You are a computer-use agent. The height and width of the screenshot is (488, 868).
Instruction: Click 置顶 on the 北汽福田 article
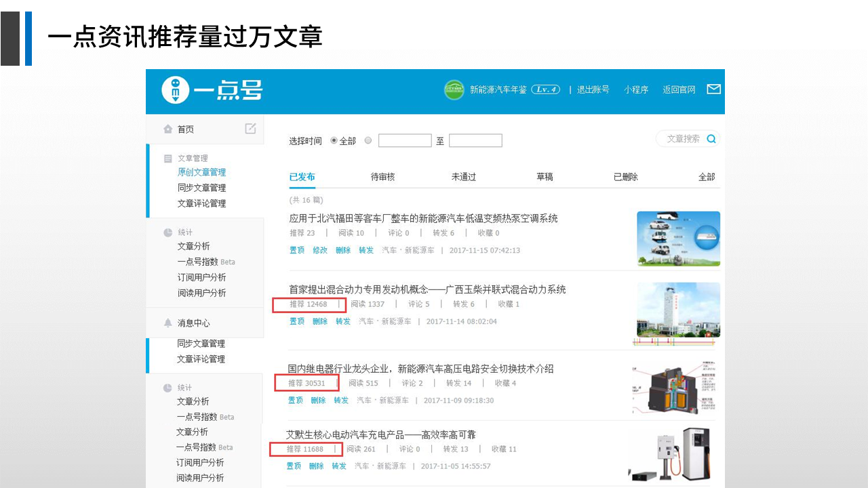click(x=297, y=250)
